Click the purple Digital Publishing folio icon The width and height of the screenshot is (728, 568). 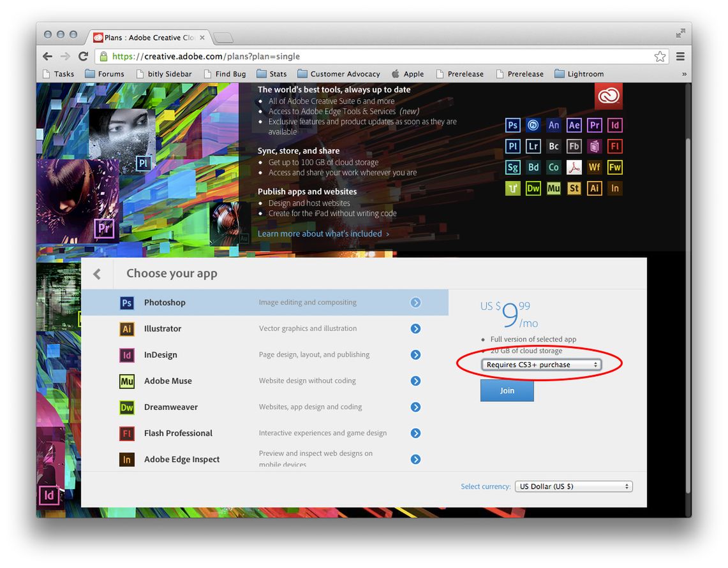point(594,146)
